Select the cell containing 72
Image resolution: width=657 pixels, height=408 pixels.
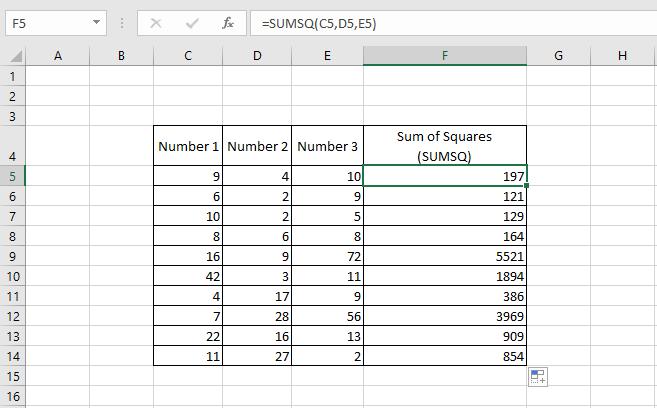click(x=327, y=256)
